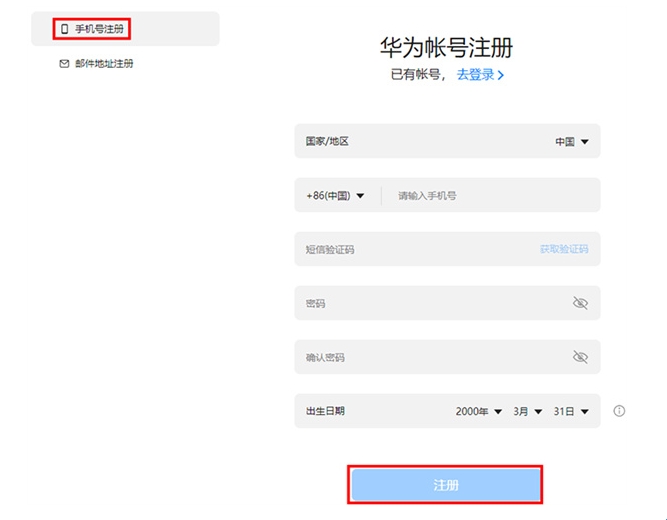The width and height of the screenshot is (667, 520).
Task: Show password using the 密码 eye icon
Action: coord(580,303)
